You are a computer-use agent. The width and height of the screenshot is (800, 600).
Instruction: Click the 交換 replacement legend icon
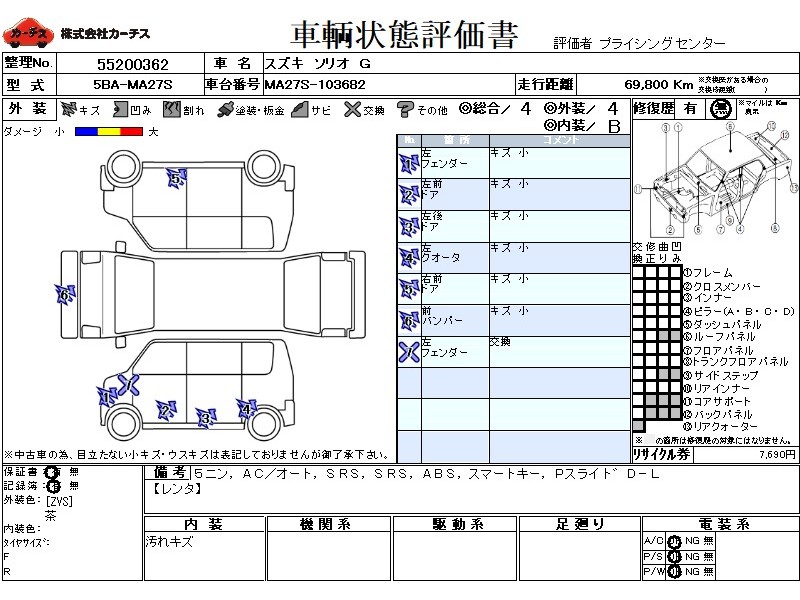[x=351, y=109]
